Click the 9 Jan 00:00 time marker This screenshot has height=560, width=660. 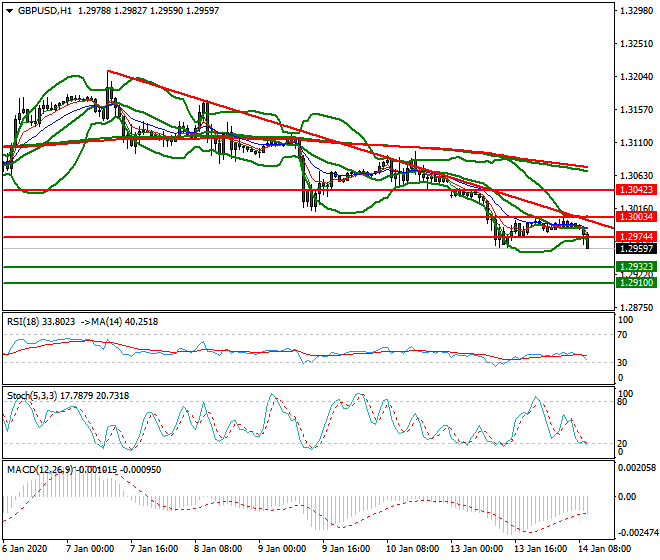281,549
